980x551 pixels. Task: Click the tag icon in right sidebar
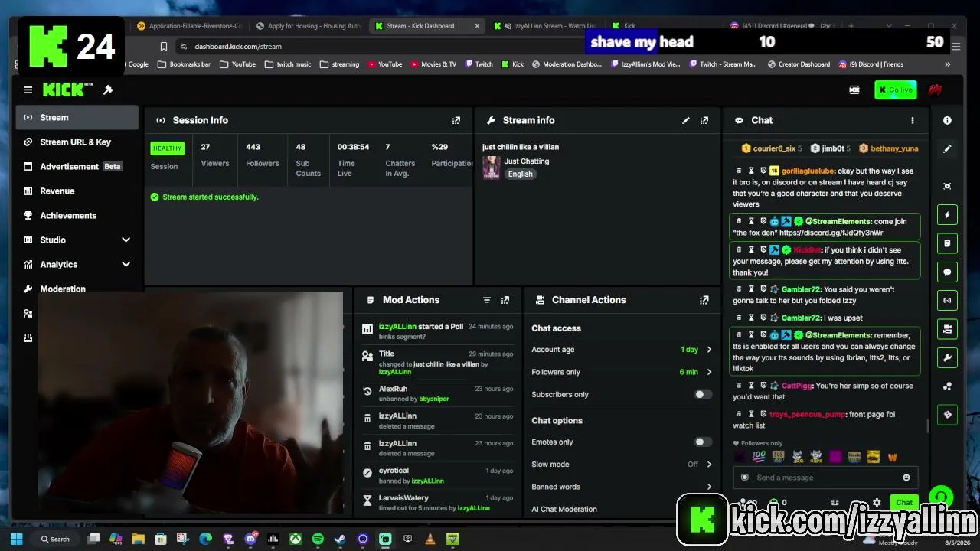click(947, 415)
